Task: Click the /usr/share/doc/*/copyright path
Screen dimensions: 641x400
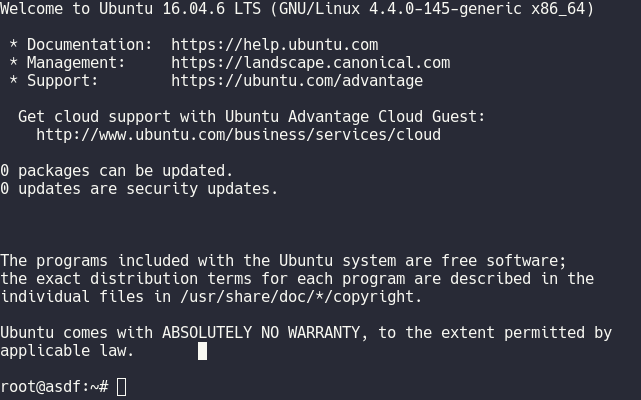Action: (x=274, y=297)
